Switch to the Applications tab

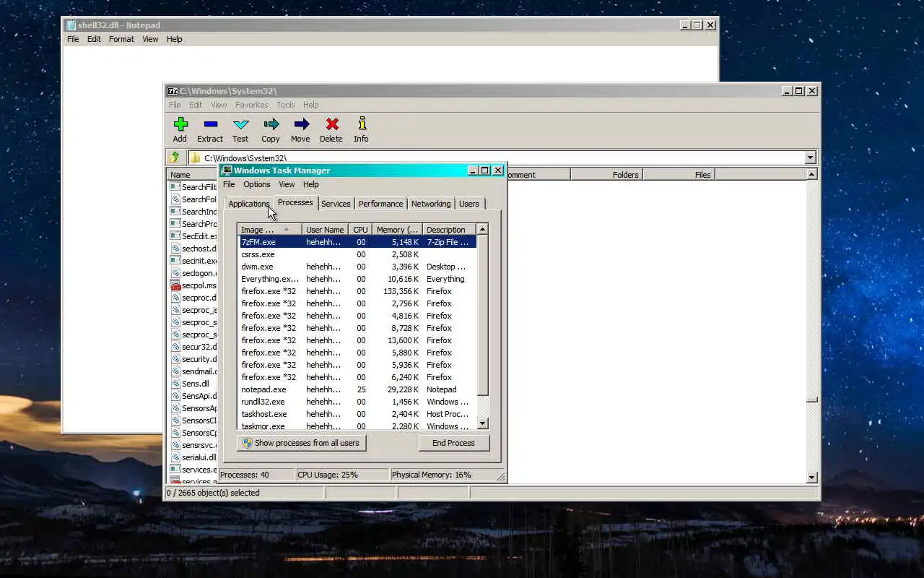(x=248, y=204)
